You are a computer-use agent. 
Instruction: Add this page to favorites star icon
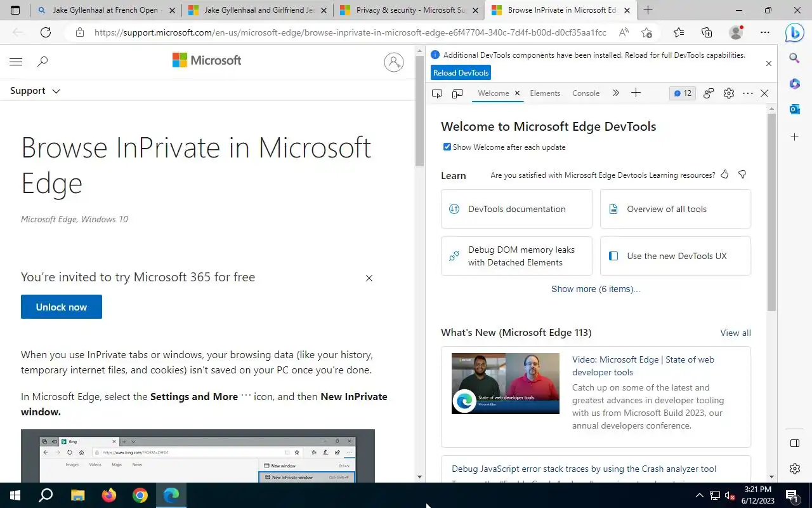tap(646, 32)
